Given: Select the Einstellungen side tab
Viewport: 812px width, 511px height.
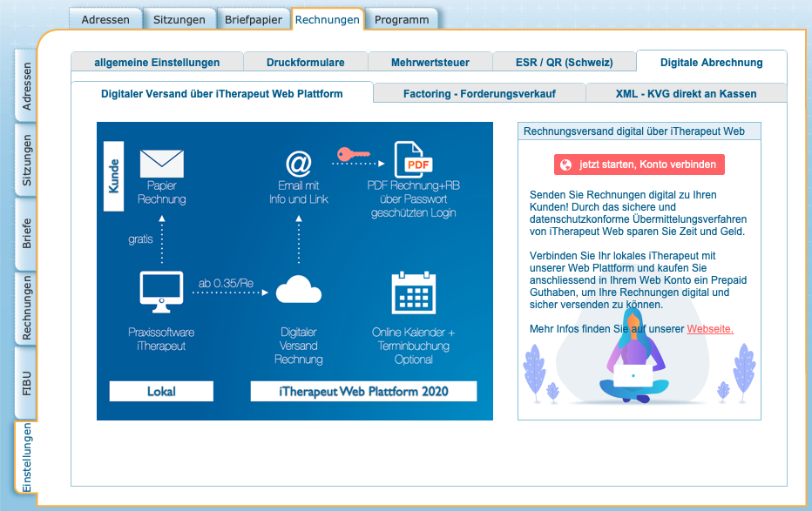Looking at the screenshot, I should (x=26, y=457).
